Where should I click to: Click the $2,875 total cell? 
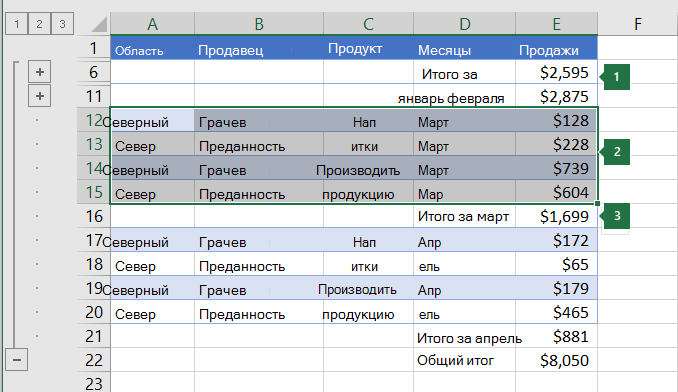(x=556, y=96)
